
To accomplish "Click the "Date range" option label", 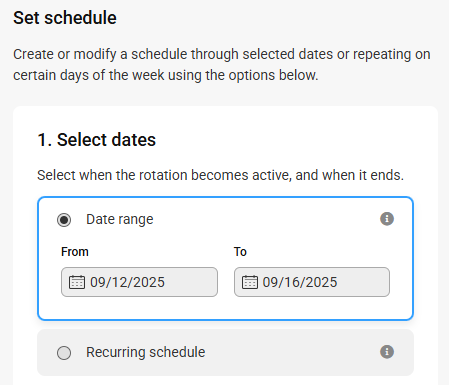I will click(x=120, y=219).
